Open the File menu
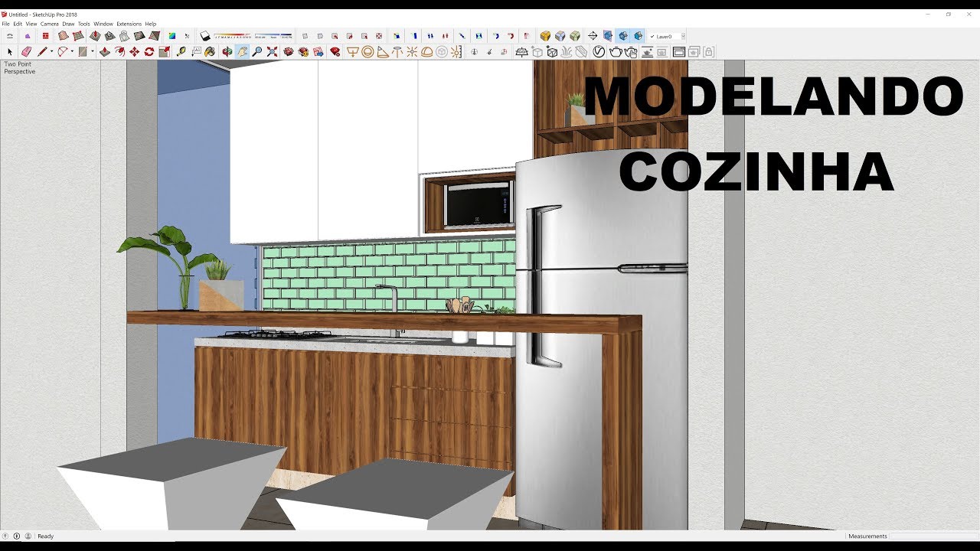This screenshot has width=980, height=551. click(x=5, y=24)
